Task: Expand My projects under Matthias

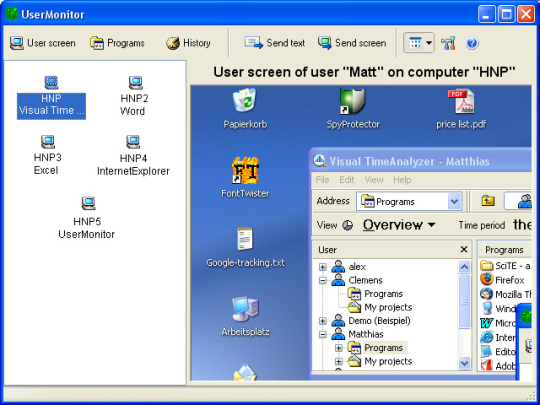Action: pyautogui.click(x=339, y=361)
